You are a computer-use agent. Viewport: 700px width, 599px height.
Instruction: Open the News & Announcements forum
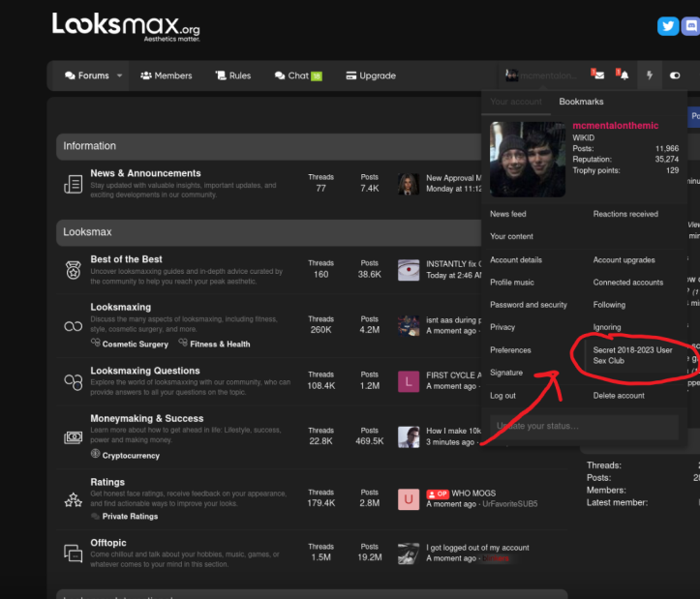click(145, 173)
